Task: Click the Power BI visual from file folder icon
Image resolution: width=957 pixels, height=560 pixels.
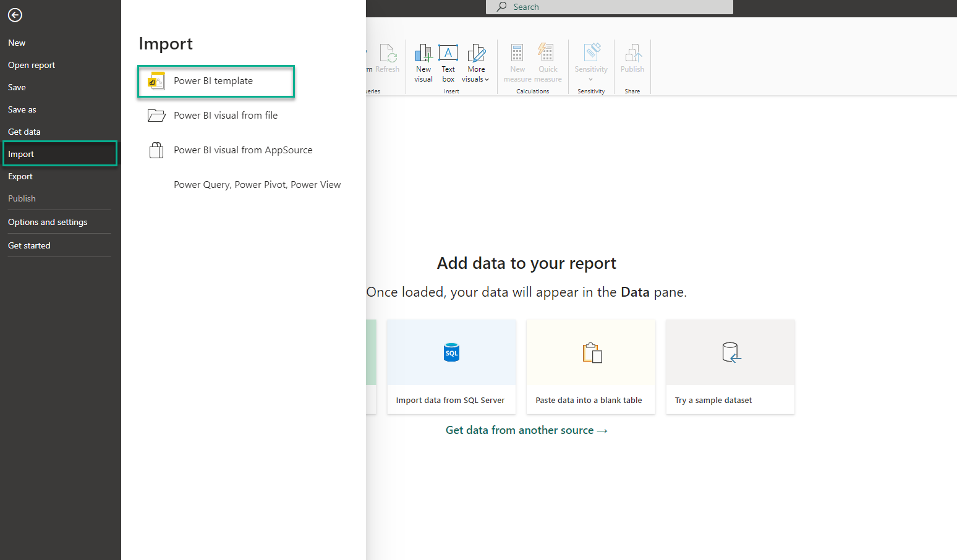Action: tap(156, 116)
